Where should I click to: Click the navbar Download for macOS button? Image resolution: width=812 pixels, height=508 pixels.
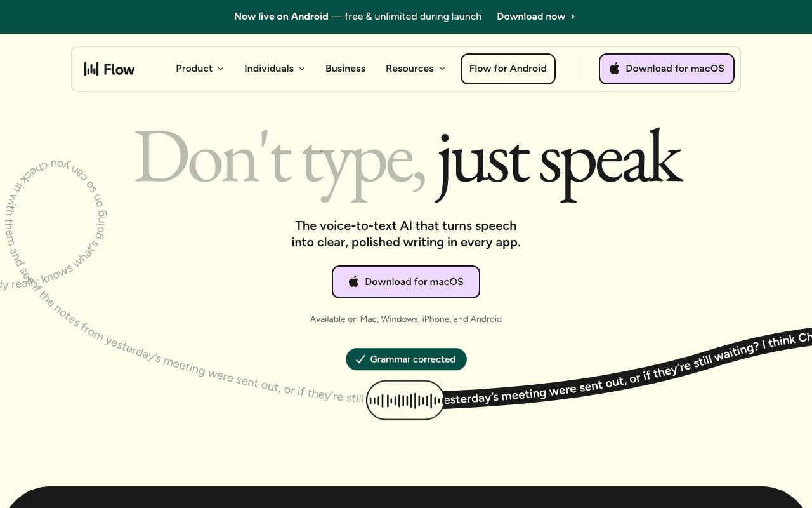(x=666, y=69)
